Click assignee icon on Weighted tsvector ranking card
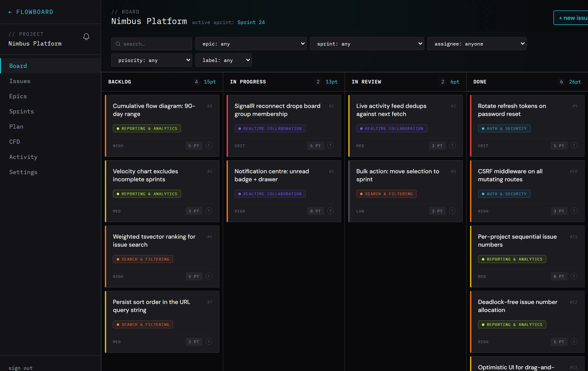The height and width of the screenshot is (371, 588). [x=209, y=276]
